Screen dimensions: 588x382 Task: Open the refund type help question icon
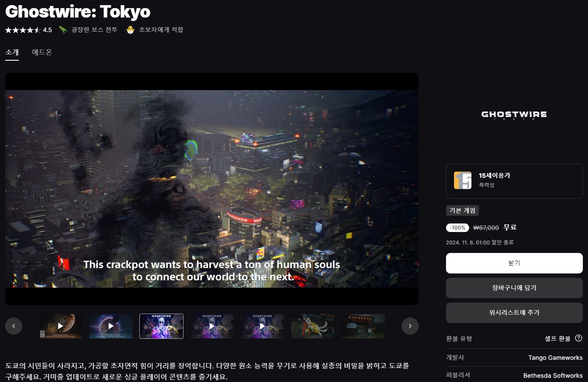point(579,338)
